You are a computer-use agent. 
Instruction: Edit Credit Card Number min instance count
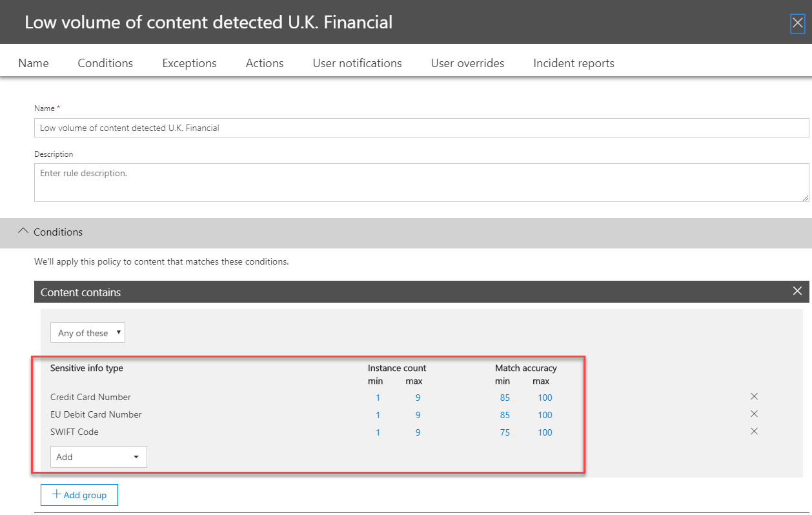tap(378, 398)
